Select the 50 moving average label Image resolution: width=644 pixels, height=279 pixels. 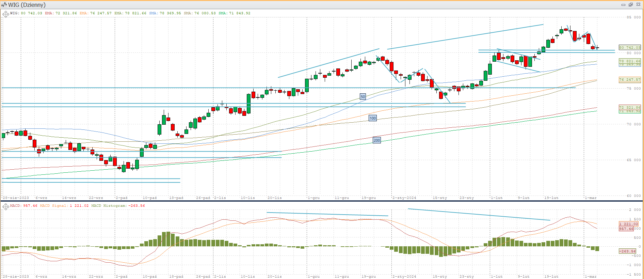(x=363, y=97)
